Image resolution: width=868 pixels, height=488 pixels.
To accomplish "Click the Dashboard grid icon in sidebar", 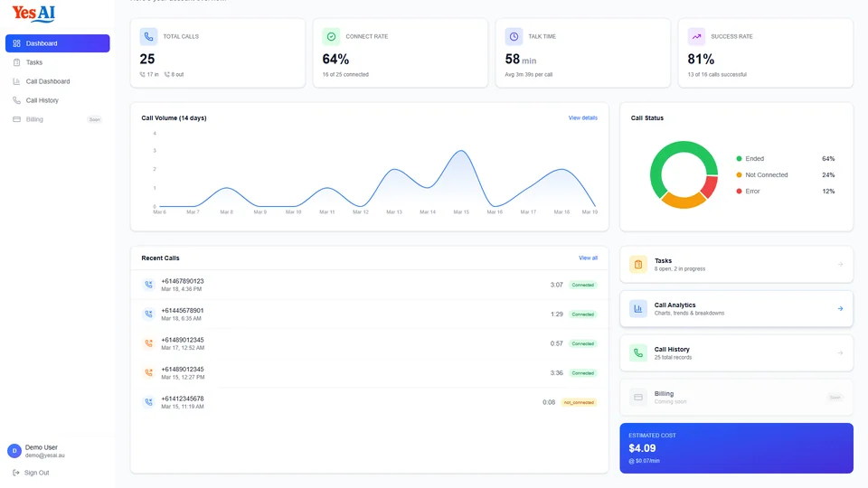I will pyautogui.click(x=16, y=43).
